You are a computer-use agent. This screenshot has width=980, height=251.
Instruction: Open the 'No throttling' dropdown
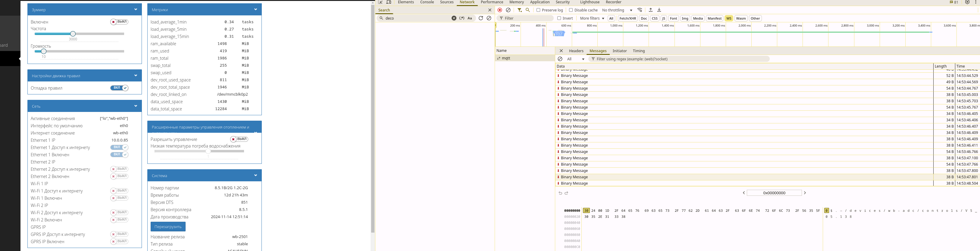point(617,10)
